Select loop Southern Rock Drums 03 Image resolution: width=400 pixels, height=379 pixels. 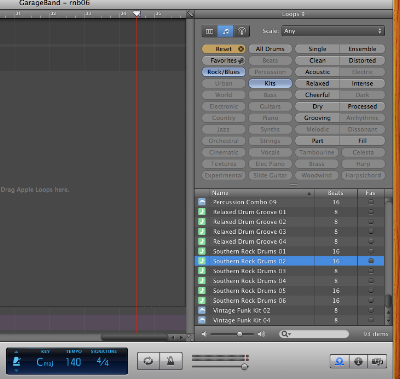(x=289, y=271)
